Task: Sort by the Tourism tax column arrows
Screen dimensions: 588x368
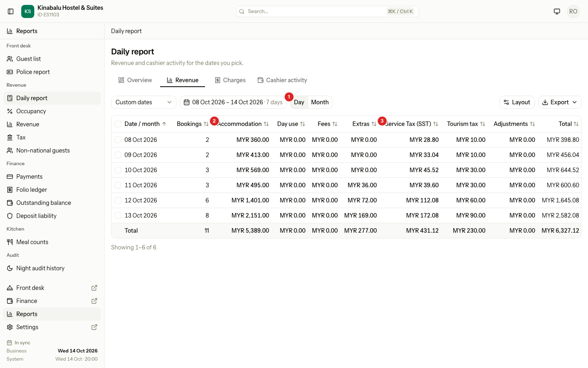Action: (x=483, y=124)
